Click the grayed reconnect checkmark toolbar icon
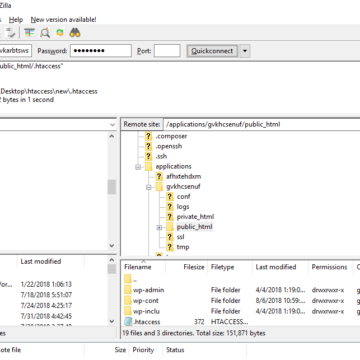 tap(11, 33)
